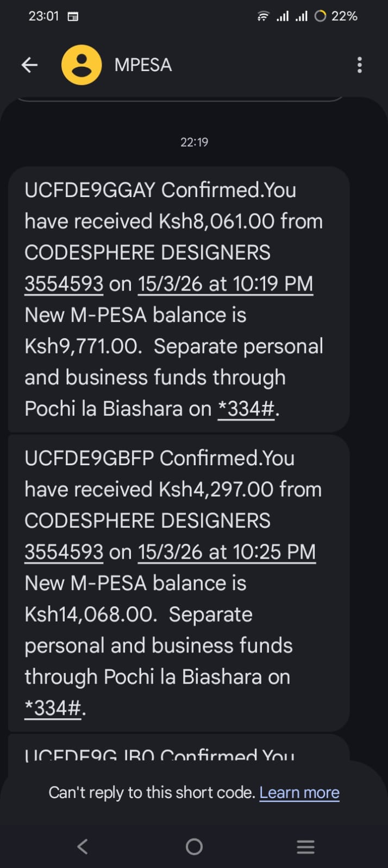Select the UCFDE9GBFP confirmation message bubble
The height and width of the screenshot is (868, 388).
pyautogui.click(x=178, y=582)
